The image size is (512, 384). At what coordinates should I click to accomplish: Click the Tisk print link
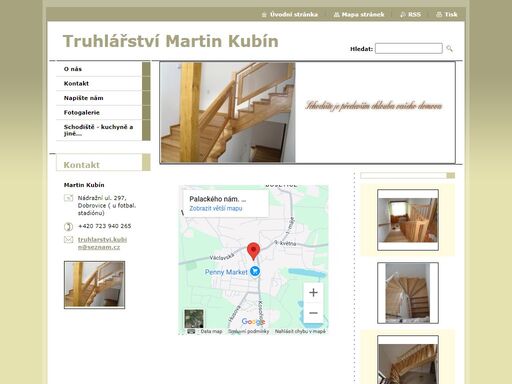[447, 15]
